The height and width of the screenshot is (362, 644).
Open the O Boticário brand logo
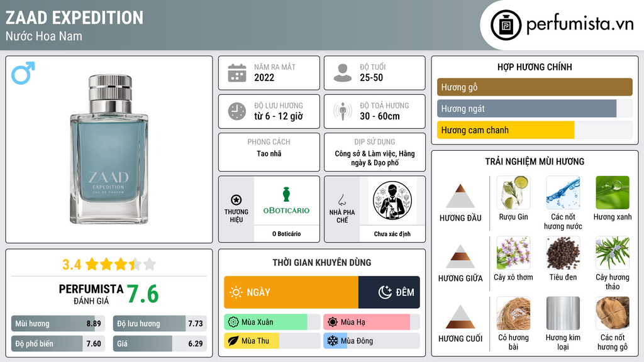pyautogui.click(x=286, y=201)
